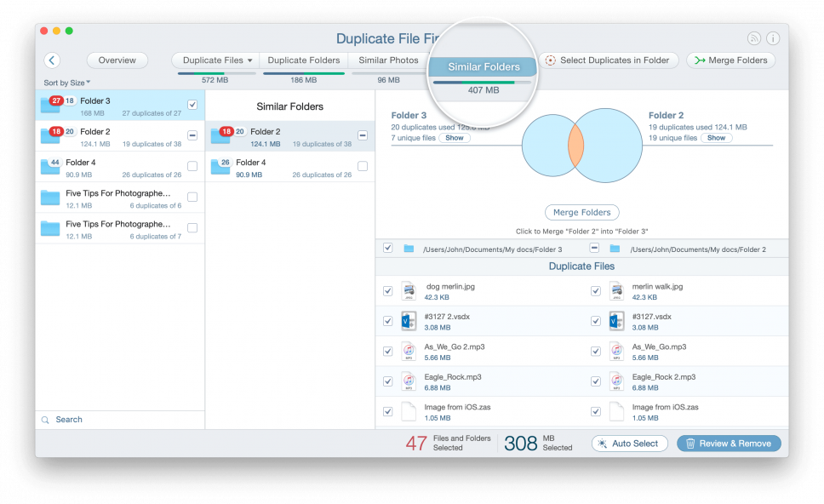The image size is (824, 504).
Task: Click #3127 2.vsdx Visio file icon
Action: click(x=409, y=321)
